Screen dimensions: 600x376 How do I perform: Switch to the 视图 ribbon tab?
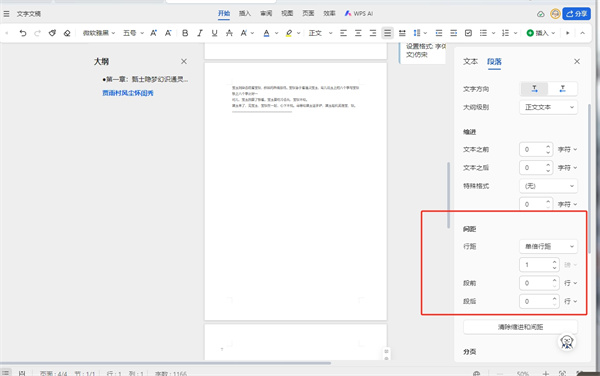(287, 14)
